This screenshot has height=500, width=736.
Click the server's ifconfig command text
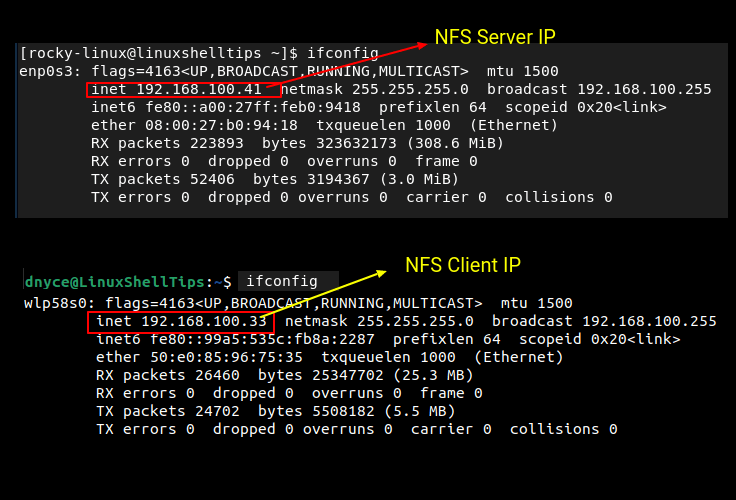click(343, 54)
